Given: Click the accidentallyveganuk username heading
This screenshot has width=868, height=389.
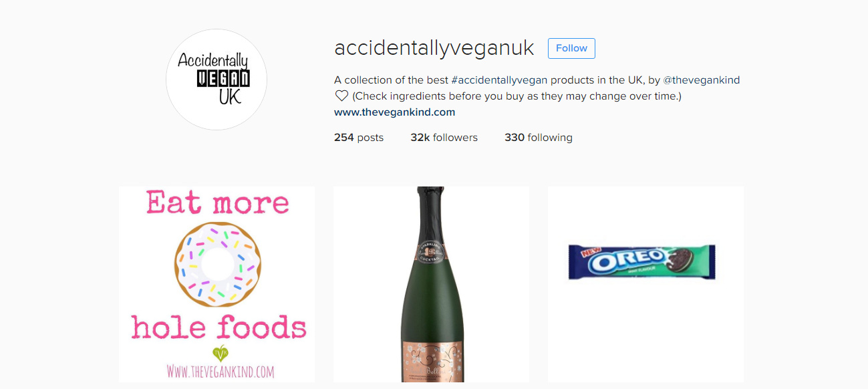Looking at the screenshot, I should (434, 48).
